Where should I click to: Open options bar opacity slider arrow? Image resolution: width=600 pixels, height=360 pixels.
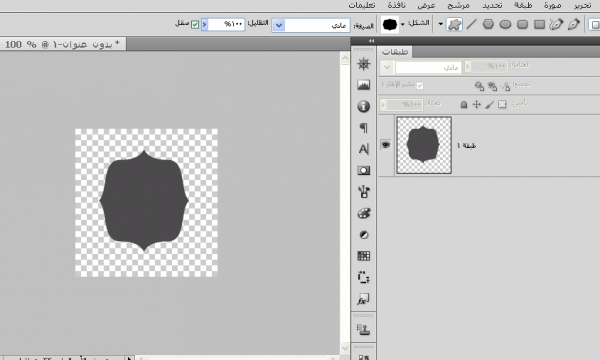click(204, 24)
